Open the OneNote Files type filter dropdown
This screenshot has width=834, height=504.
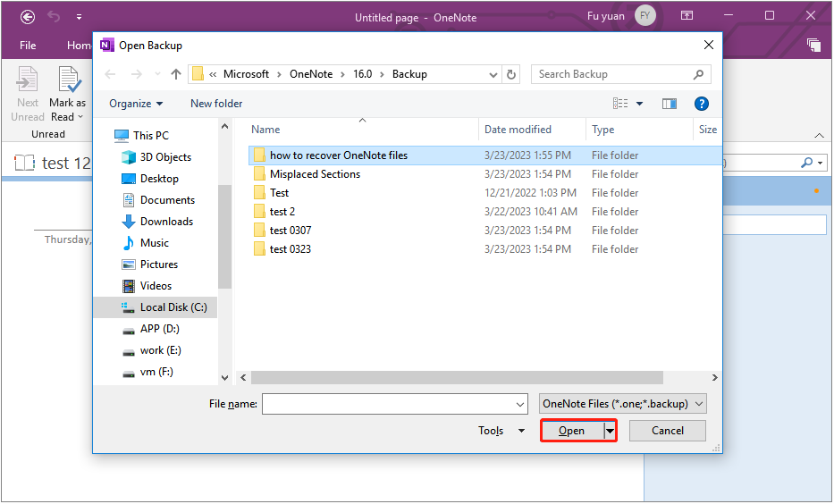pyautogui.click(x=623, y=404)
